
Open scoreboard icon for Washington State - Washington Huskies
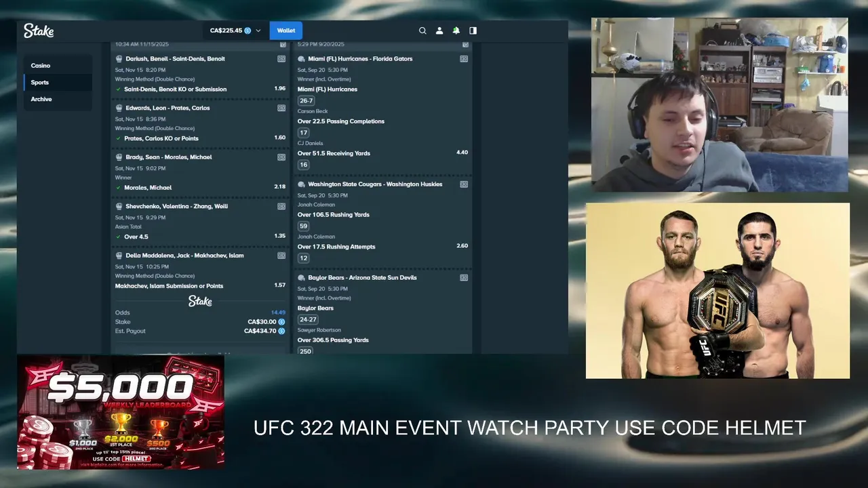[x=464, y=184]
